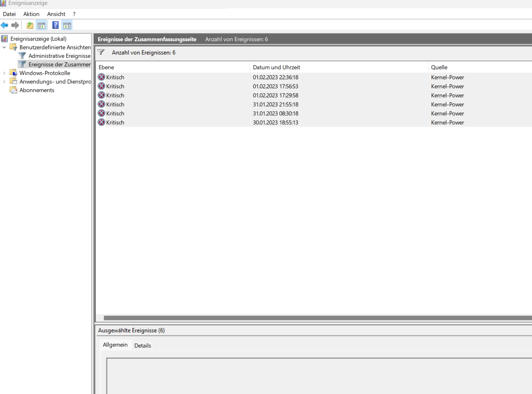The height and width of the screenshot is (394, 532).
Task: Open the Ansicht menu
Action: (x=56, y=14)
